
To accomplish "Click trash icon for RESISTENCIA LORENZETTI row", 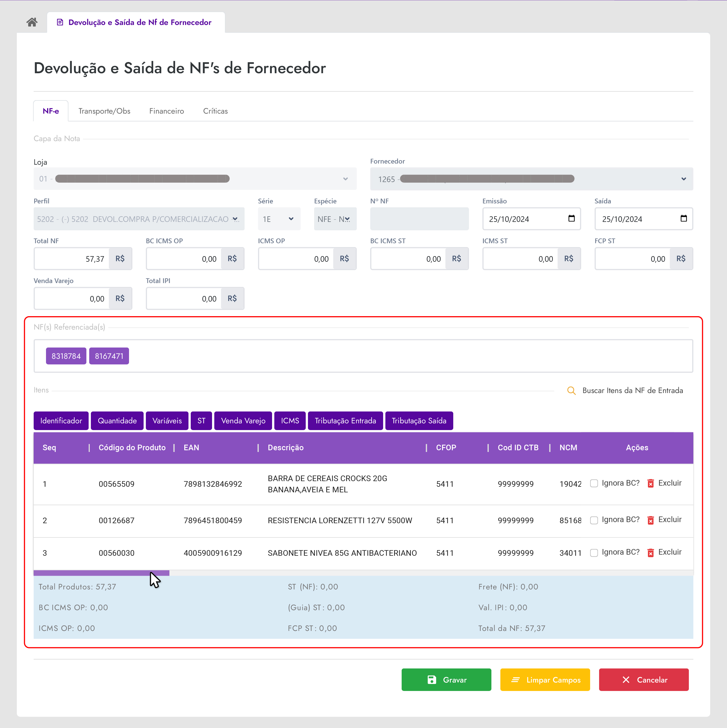I will [650, 520].
